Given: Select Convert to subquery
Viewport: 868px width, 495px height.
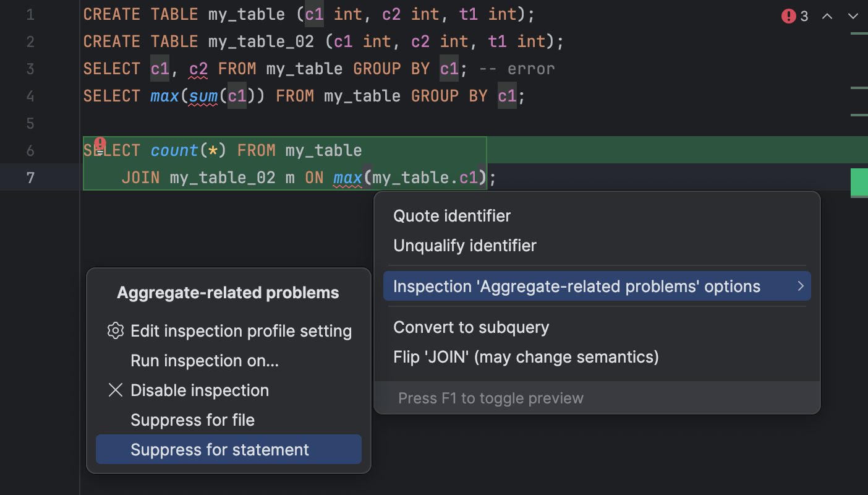Looking at the screenshot, I should tap(471, 327).
